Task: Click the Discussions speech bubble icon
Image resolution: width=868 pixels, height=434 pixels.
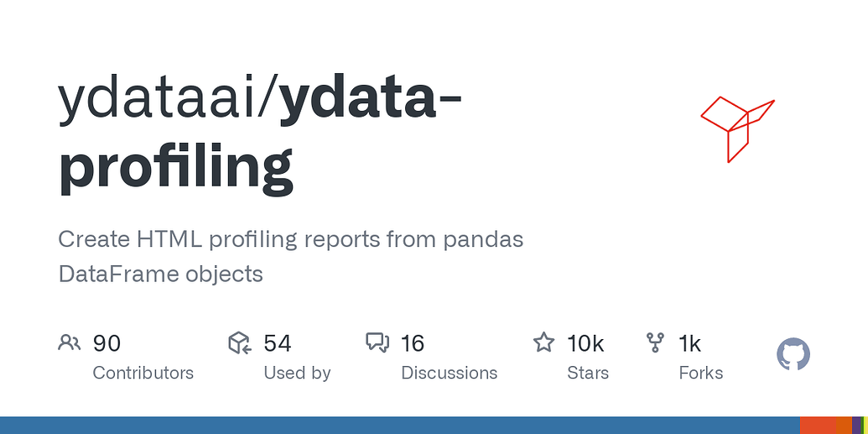Action: [377, 342]
